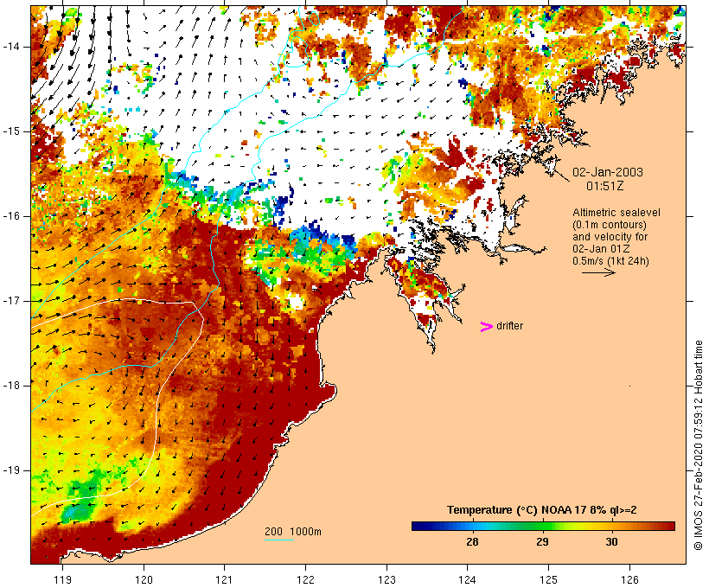Click the cyan bathymetry legend line
Image resolution: width=709 pixels, height=588 pixels.
pos(279,540)
